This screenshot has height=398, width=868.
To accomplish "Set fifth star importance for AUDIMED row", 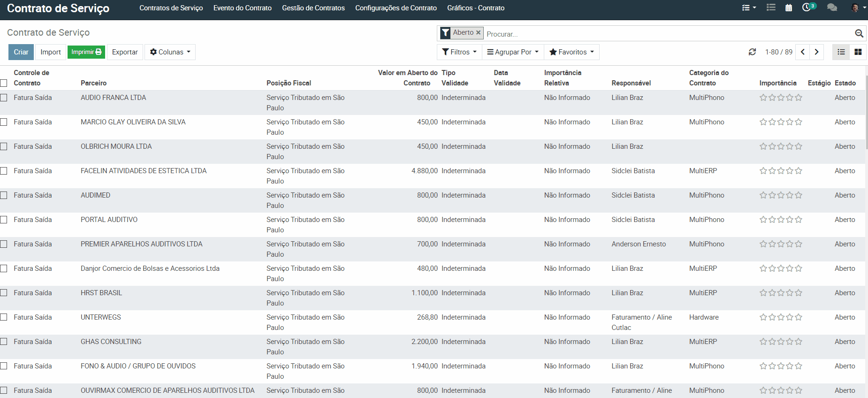I will pos(799,195).
